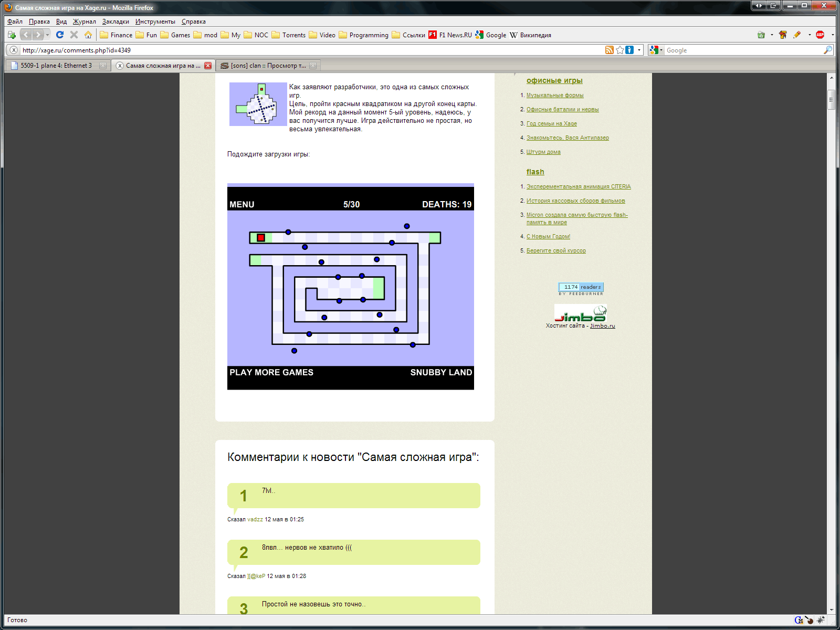Open the My bookmarks folder

230,35
